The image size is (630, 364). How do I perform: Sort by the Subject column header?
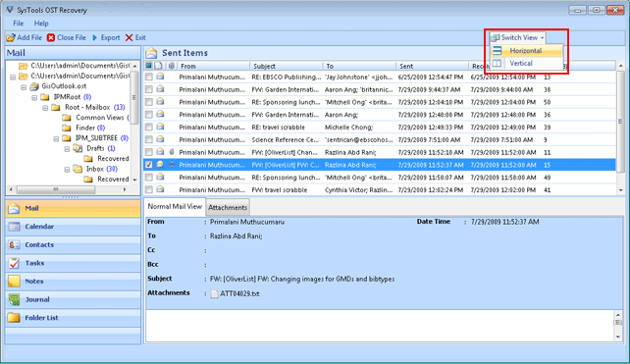click(x=287, y=66)
